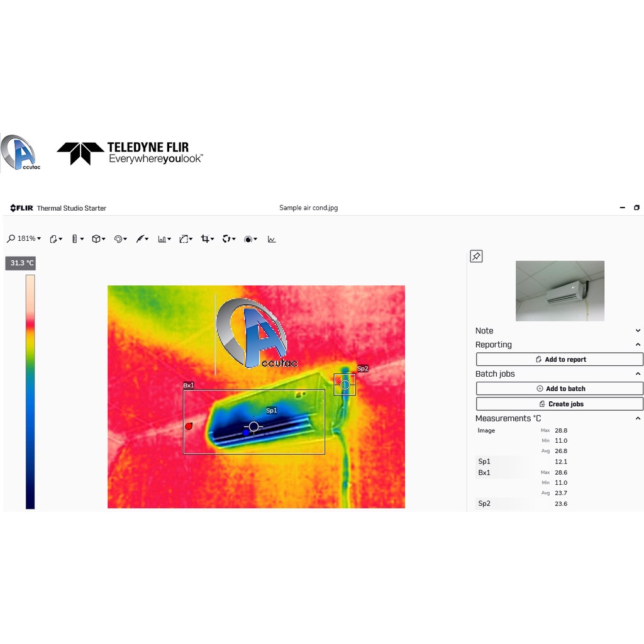
Task: Collapse the Measurements °C section
Action: tap(638, 418)
